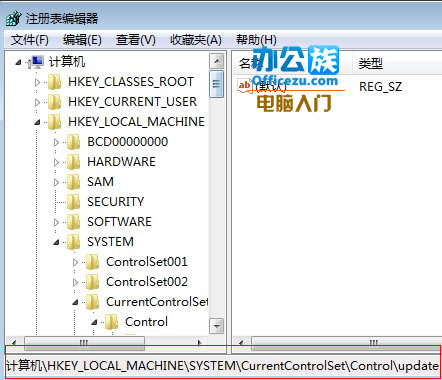442x380 pixels.
Task: Expand BCD00000000 node
Action: (56, 142)
